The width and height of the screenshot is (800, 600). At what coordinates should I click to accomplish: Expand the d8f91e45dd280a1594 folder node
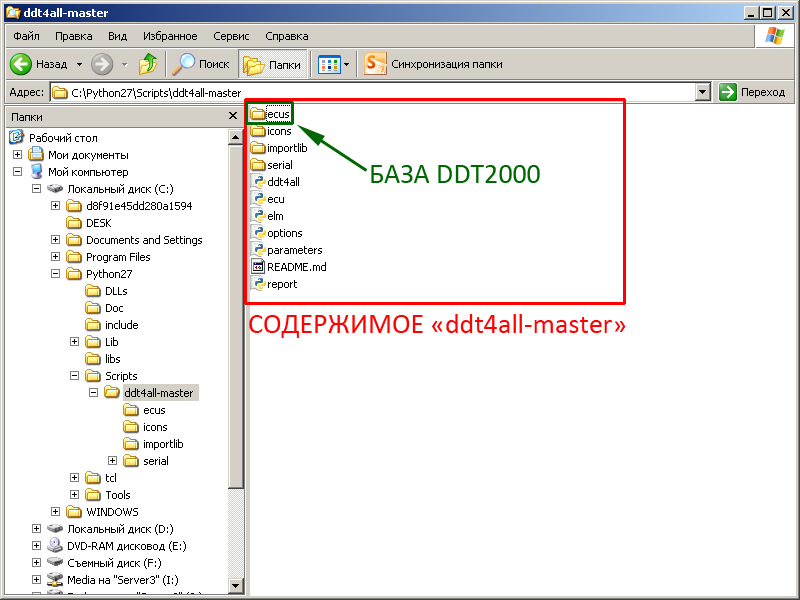(x=55, y=206)
